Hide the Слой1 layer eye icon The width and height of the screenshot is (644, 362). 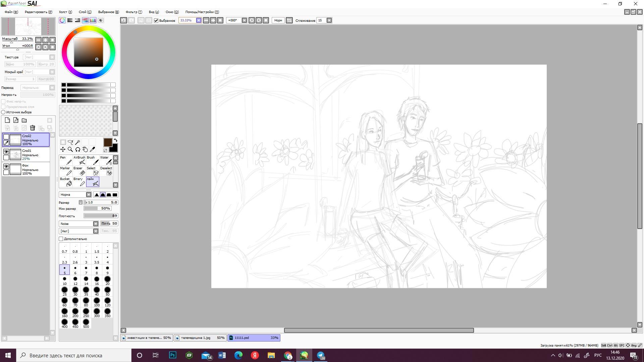tap(6, 152)
